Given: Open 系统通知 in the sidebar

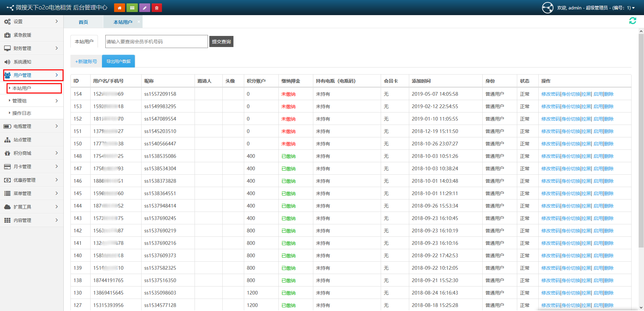Looking at the screenshot, I should pyautogui.click(x=22, y=62).
